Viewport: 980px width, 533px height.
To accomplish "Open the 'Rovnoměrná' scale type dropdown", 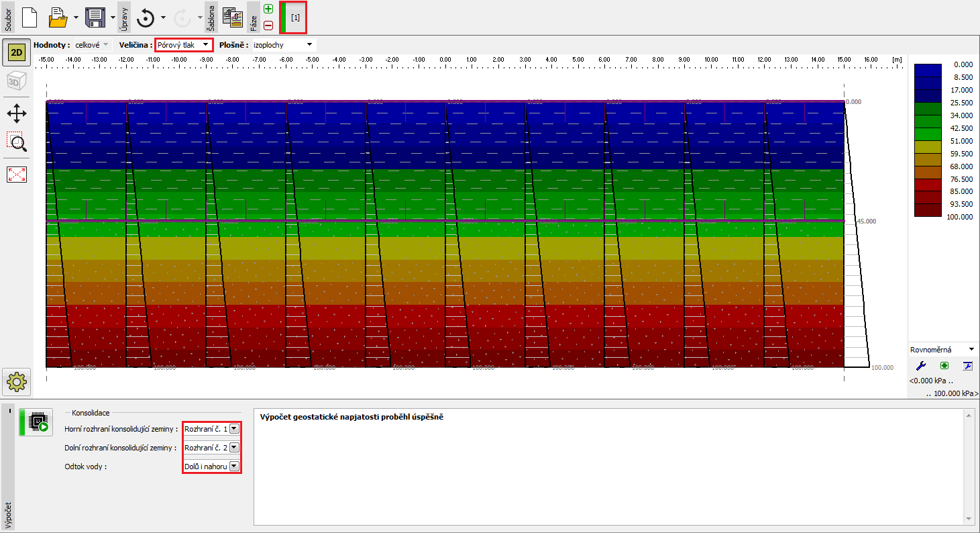I will pos(942,350).
